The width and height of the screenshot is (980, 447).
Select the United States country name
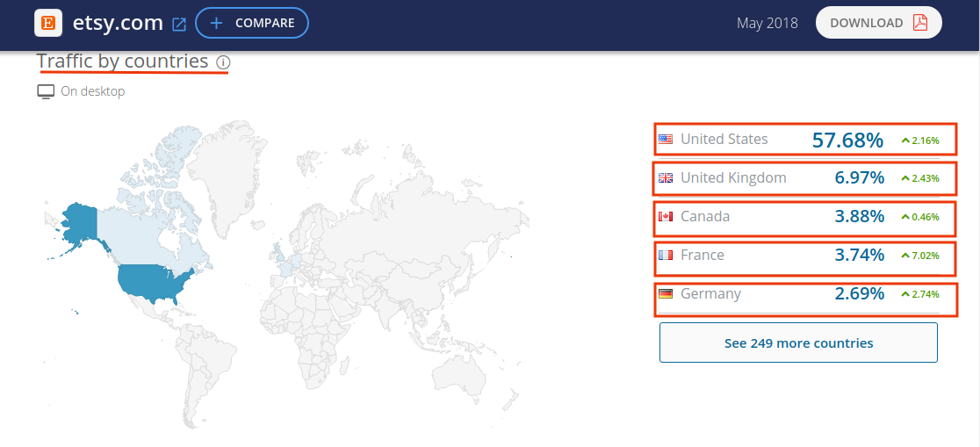(x=724, y=139)
